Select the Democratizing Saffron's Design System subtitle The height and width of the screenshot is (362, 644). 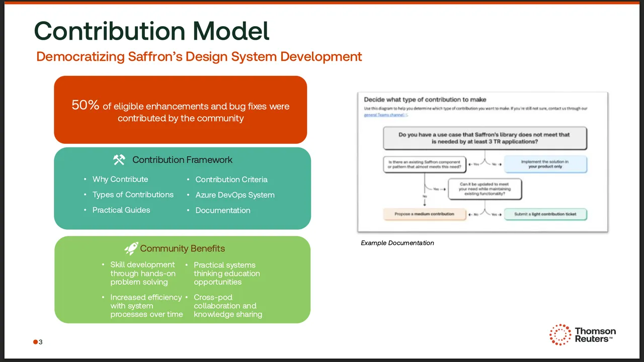199,56
